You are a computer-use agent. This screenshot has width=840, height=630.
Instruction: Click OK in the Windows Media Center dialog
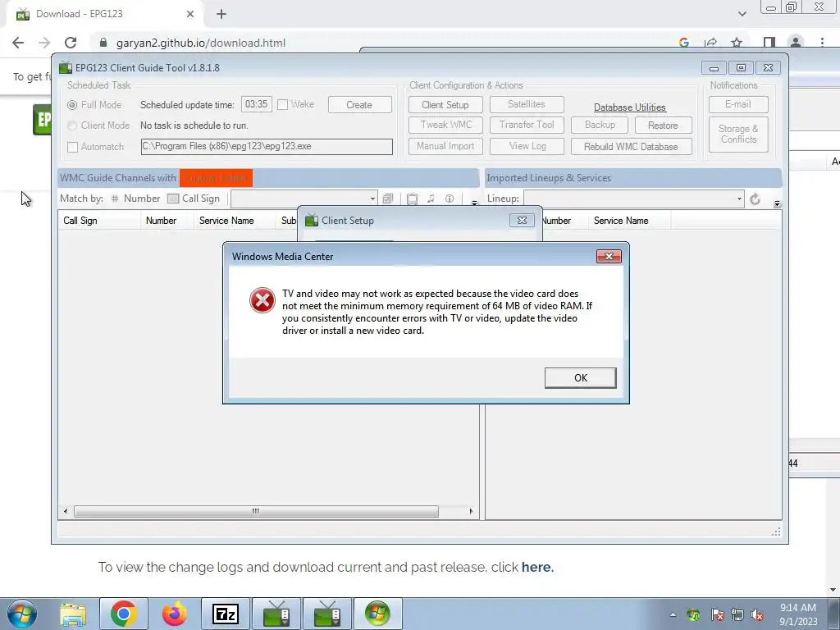tap(580, 377)
